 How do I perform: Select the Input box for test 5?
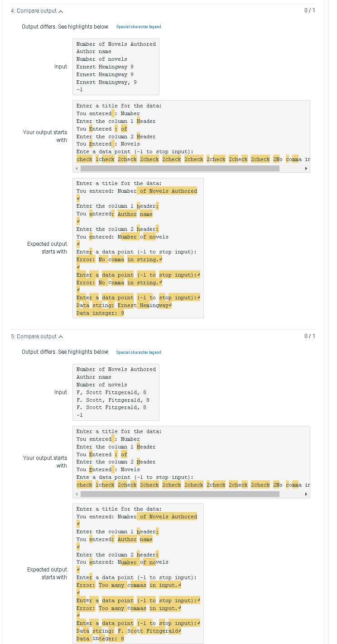point(116,392)
